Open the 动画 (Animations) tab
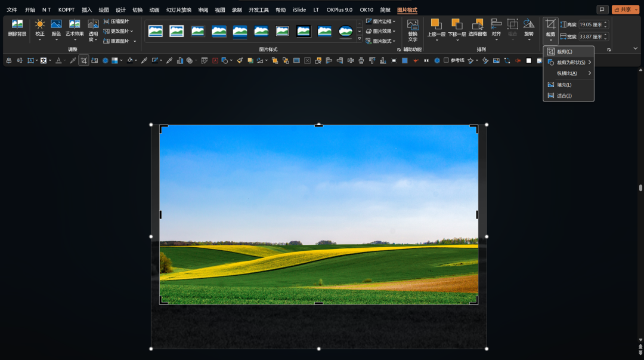644x360 pixels. pyautogui.click(x=154, y=10)
